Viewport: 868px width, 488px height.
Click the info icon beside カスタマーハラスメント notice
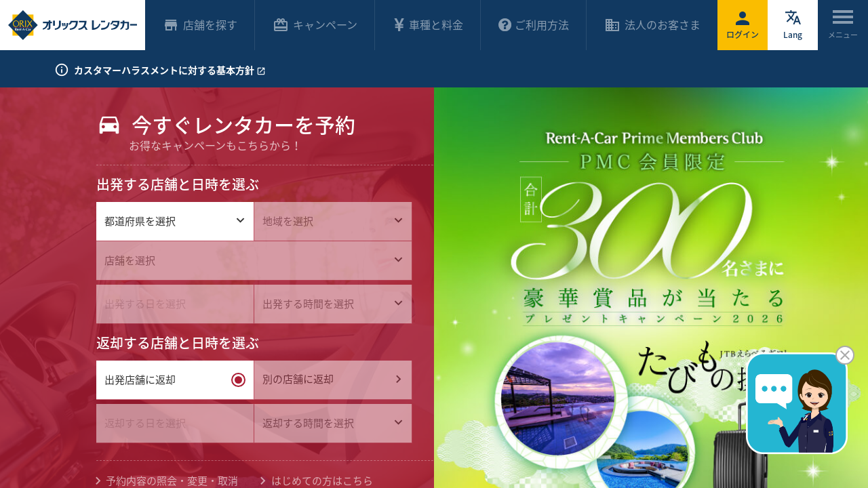click(x=62, y=70)
